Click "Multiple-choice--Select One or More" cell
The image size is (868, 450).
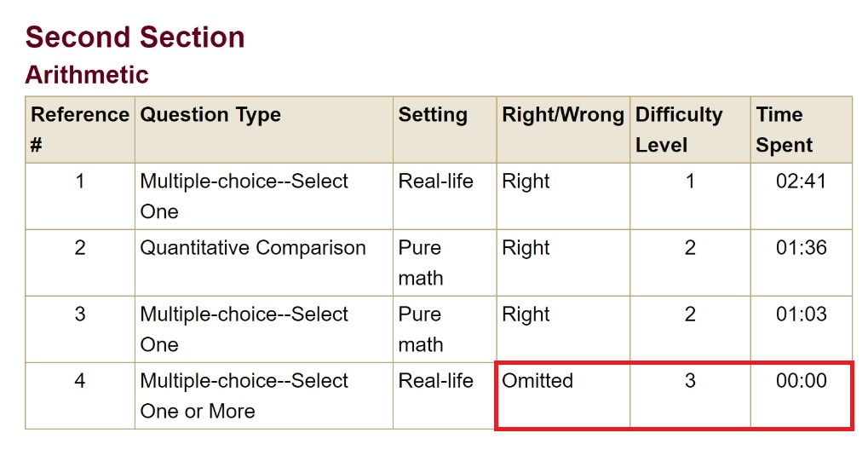[244, 395]
